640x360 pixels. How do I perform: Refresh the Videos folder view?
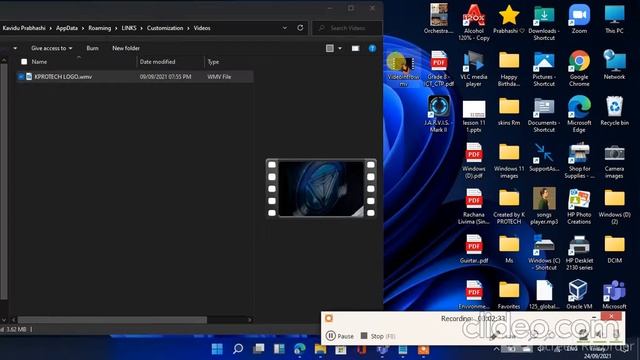tap(300, 28)
